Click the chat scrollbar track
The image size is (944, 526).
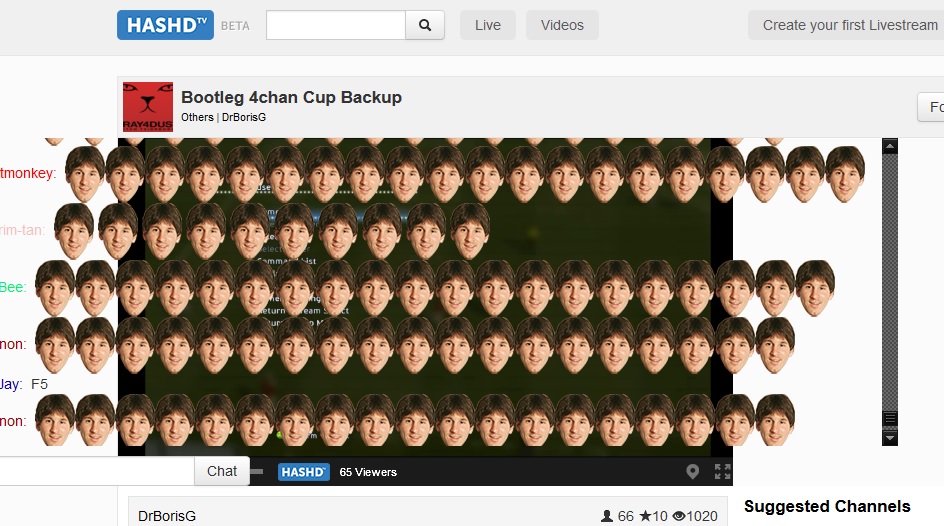coord(890,282)
